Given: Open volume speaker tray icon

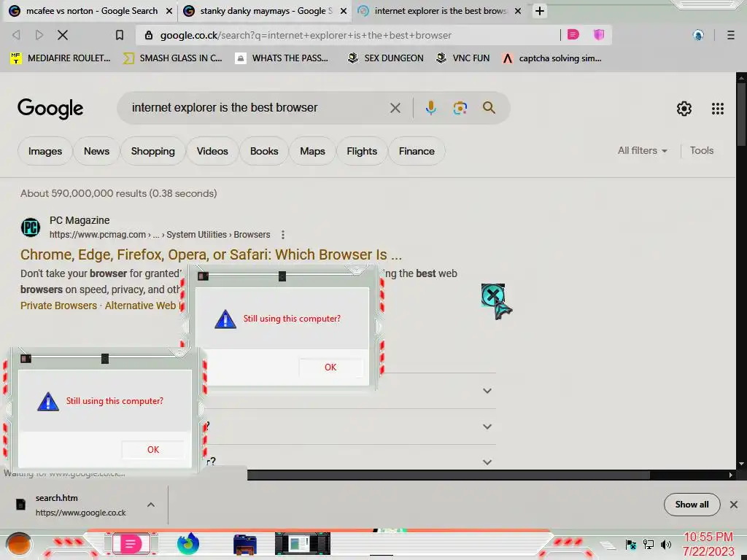Looking at the screenshot, I should pyautogui.click(x=665, y=544).
